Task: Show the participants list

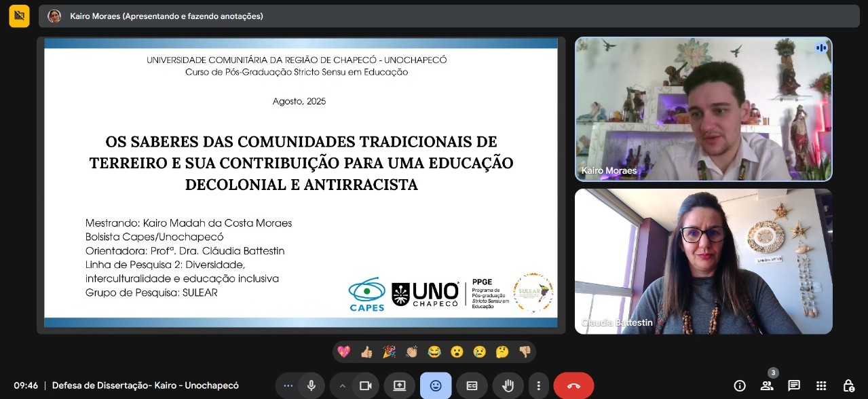Action: pyautogui.click(x=767, y=385)
